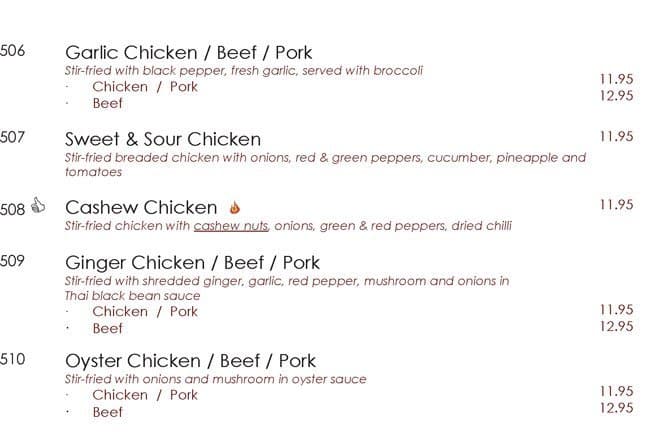The image size is (650, 436).
Task: Pick Chicken / Pork option under Ginger dish
Action: tap(145, 312)
